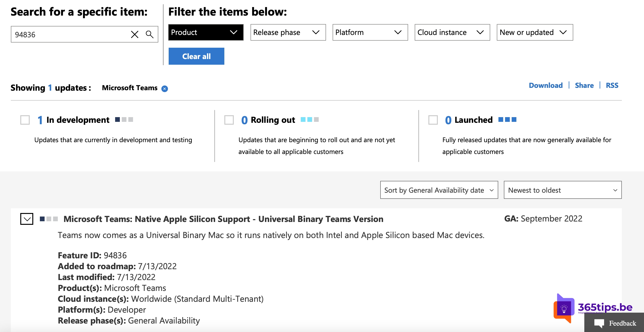Viewport: 644px width, 332px height.
Task: Click the clear search X icon
Action: tap(134, 34)
